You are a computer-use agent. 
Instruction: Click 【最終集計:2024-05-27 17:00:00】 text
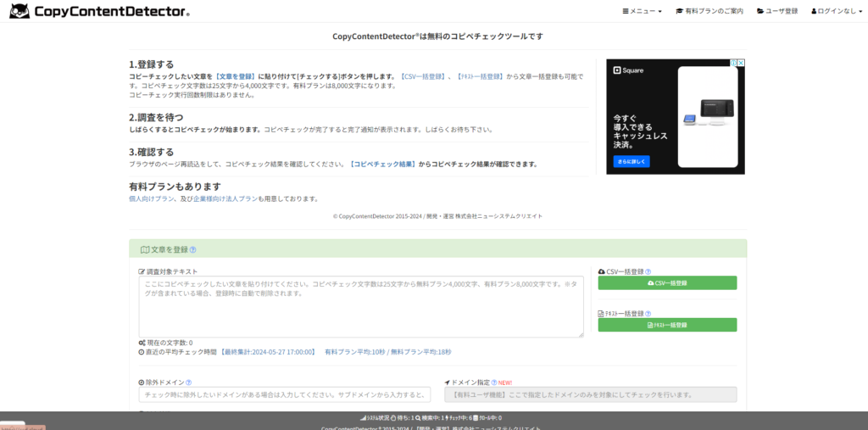click(x=268, y=352)
